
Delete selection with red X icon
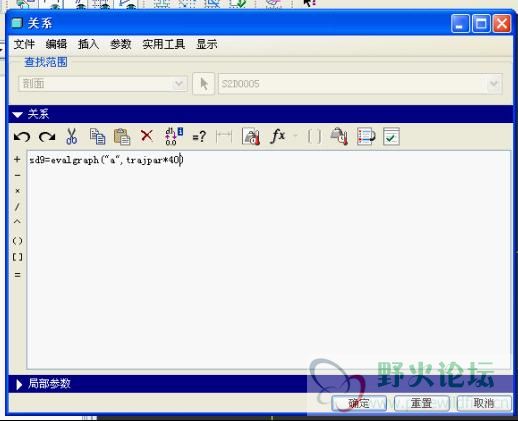147,136
